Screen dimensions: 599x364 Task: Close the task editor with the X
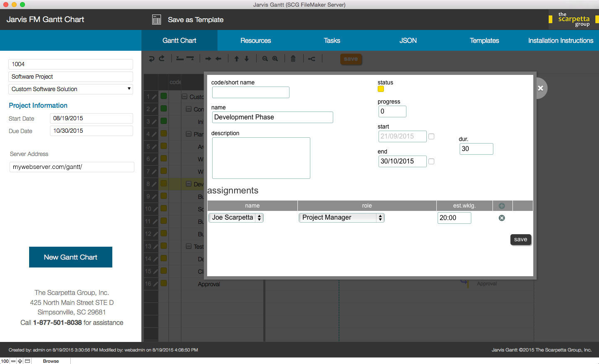540,88
